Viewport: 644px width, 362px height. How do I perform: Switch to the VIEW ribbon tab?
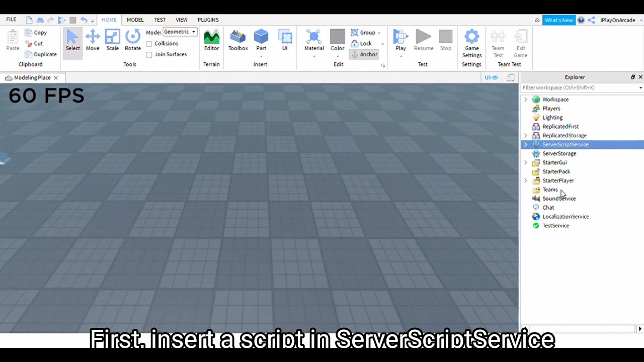[x=181, y=20]
